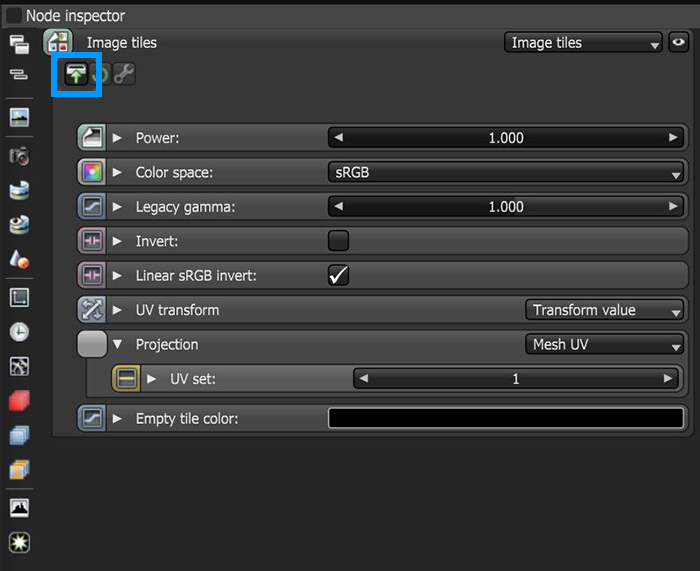Click the UV set slider value 1
700x571 pixels.
tap(516, 379)
